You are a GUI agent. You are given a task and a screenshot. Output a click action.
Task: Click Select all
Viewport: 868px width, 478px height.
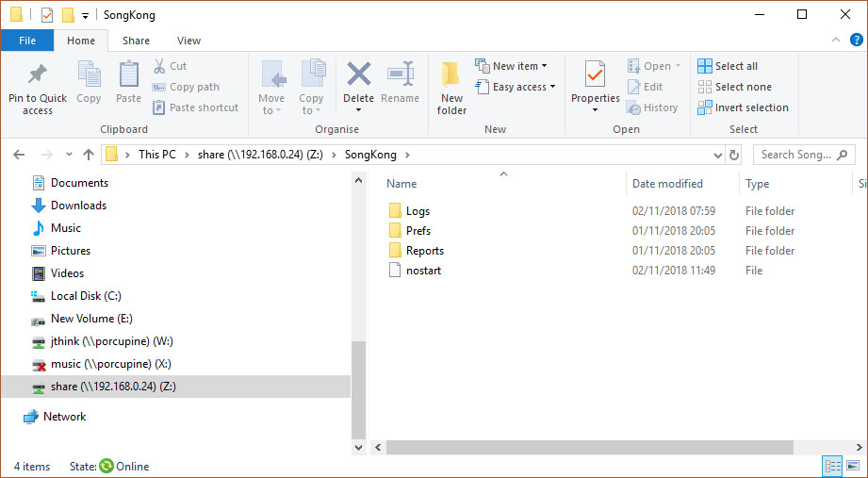point(728,66)
